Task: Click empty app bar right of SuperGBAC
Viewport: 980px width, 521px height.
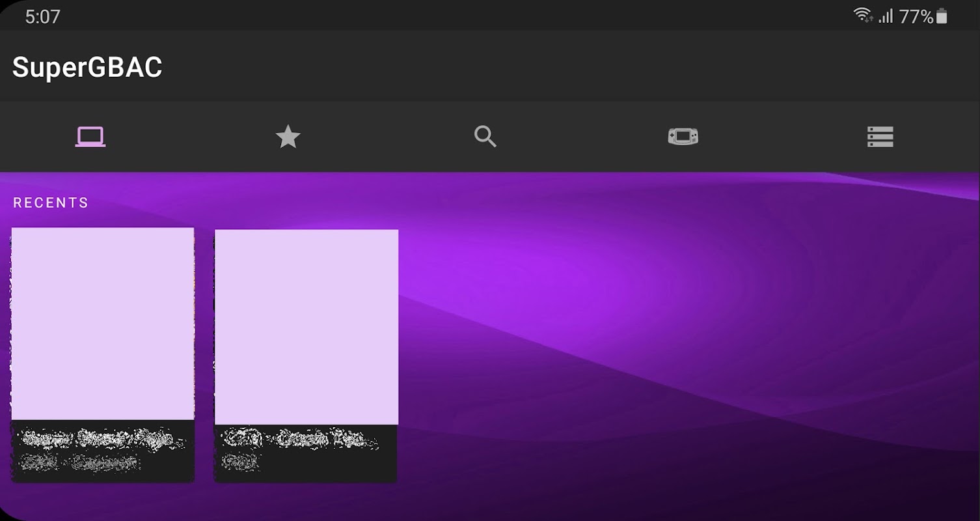Action: point(566,67)
